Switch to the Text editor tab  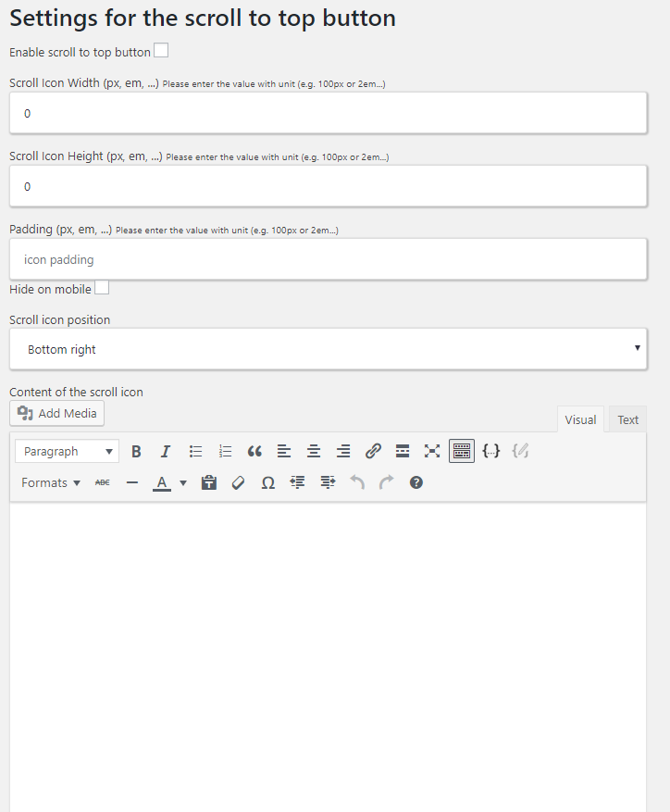coord(627,418)
